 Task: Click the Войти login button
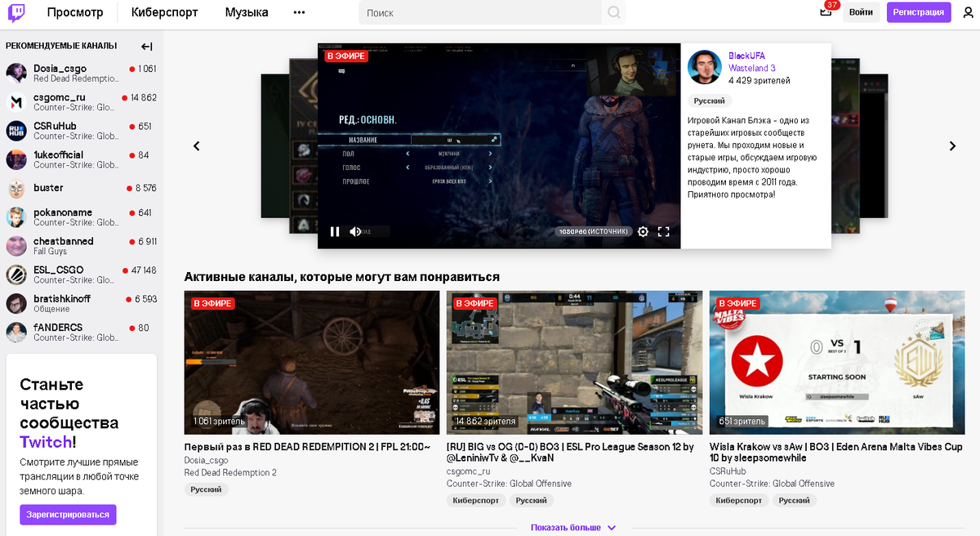click(x=861, y=12)
